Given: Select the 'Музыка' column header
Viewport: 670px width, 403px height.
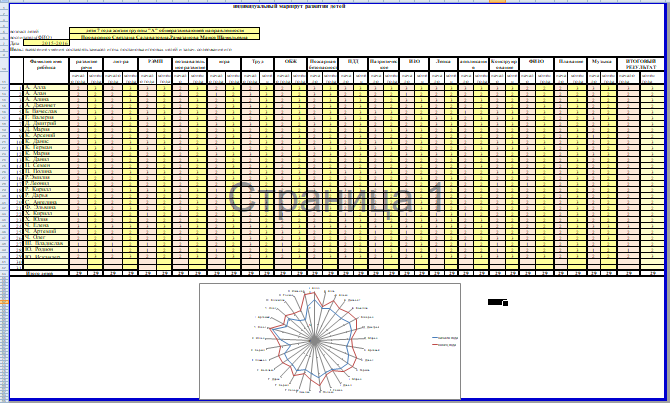Looking at the screenshot, I should [601, 61].
